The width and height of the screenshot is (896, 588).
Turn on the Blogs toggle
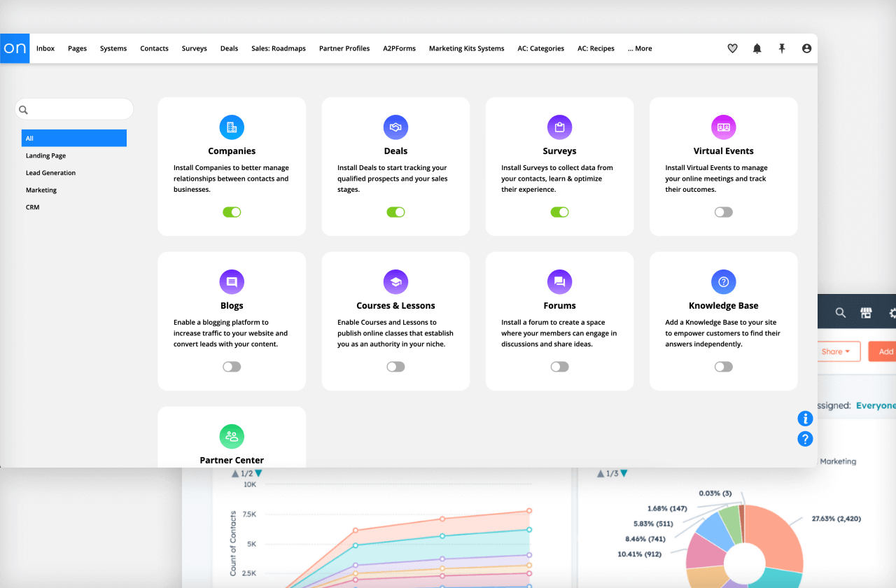tap(232, 366)
